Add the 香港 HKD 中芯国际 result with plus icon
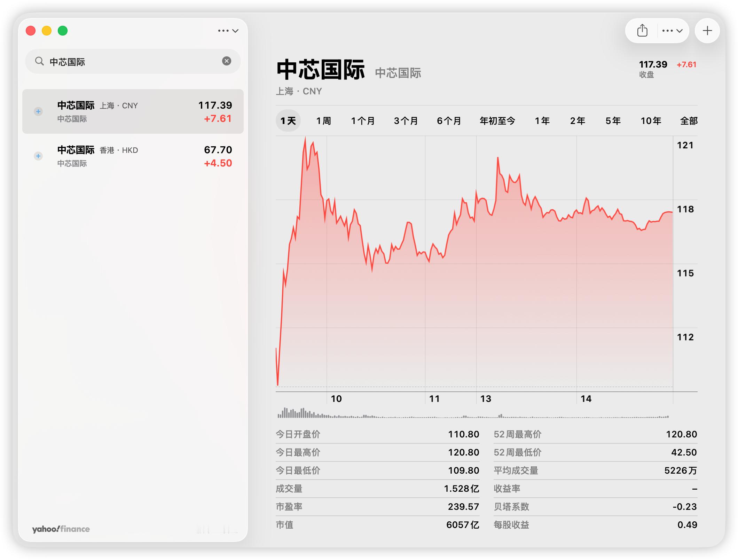The height and width of the screenshot is (560, 738). [38, 156]
